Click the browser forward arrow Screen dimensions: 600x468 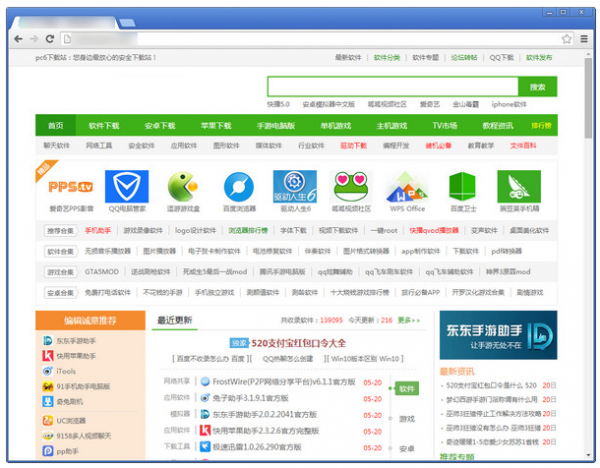pyautogui.click(x=34, y=39)
